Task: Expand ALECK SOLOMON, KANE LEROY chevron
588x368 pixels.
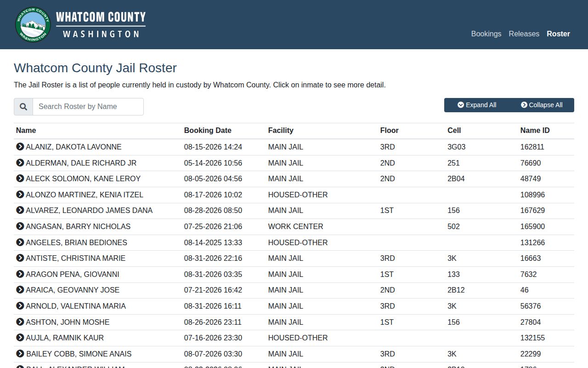Action: [20, 178]
